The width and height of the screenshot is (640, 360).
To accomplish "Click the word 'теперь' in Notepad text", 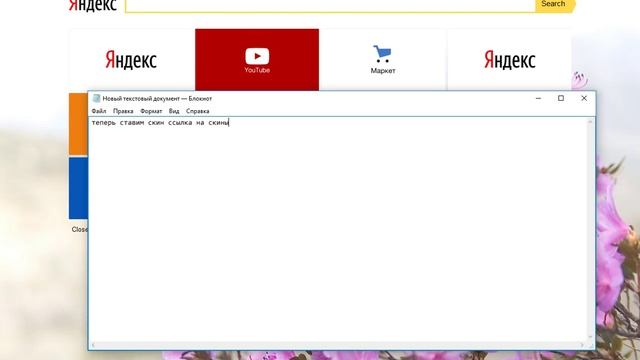I will tap(104, 122).
